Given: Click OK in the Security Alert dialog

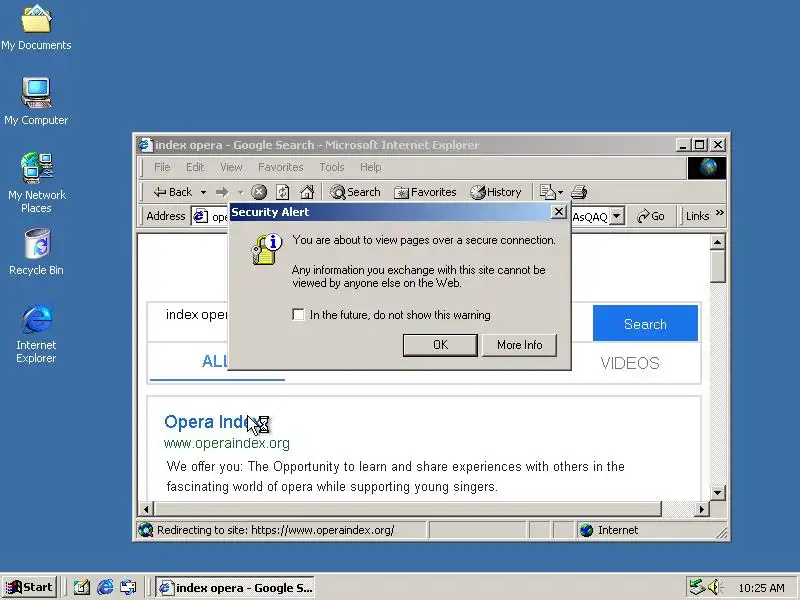Looking at the screenshot, I should 440,345.
